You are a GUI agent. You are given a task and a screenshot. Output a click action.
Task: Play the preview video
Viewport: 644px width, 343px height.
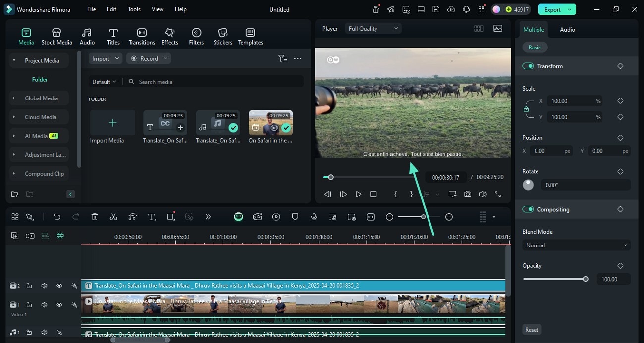coord(358,194)
